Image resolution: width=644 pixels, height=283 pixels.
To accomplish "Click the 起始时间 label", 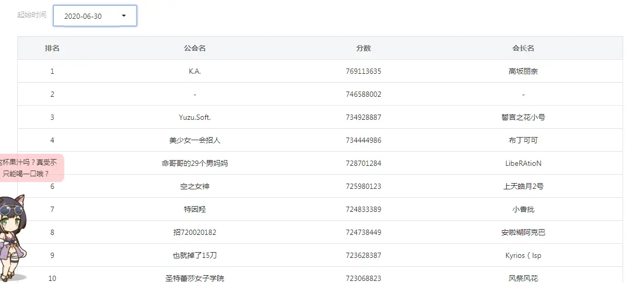I will tap(32, 15).
